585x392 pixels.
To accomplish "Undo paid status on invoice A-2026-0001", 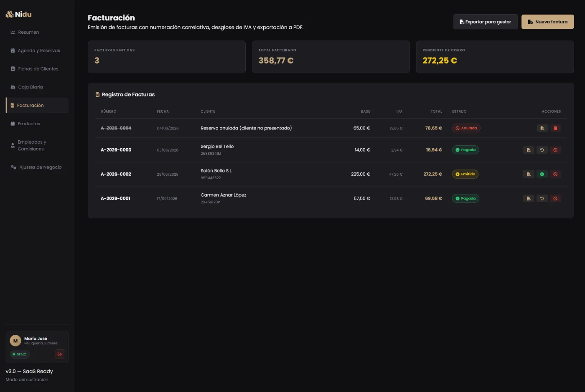I will 542,198.
